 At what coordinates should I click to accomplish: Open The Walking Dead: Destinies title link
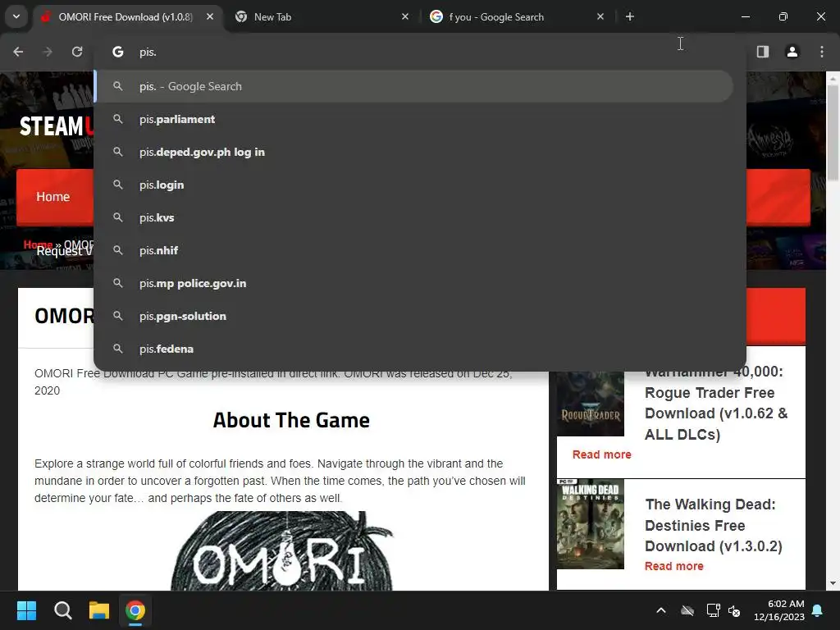coord(713,525)
